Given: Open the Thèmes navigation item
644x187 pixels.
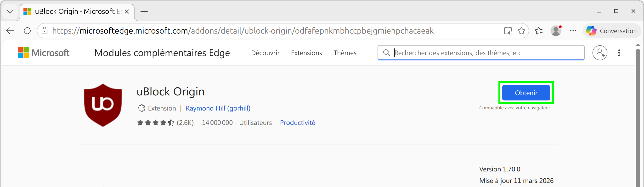Looking at the screenshot, I should coord(345,53).
